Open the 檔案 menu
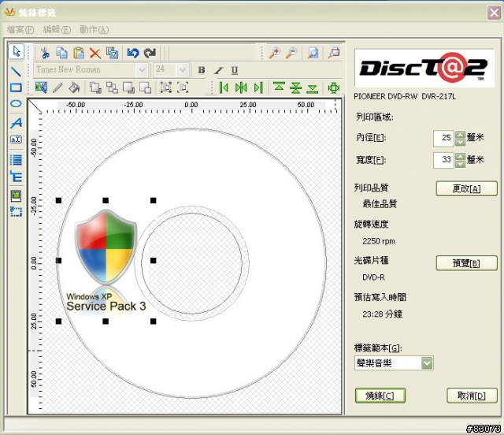Screen dimensions: 504x435 pos(20,30)
